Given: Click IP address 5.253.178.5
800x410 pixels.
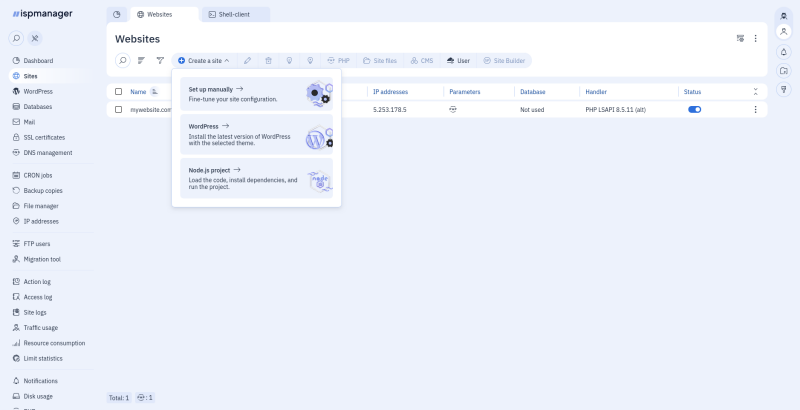Looking at the screenshot, I should 390,110.
